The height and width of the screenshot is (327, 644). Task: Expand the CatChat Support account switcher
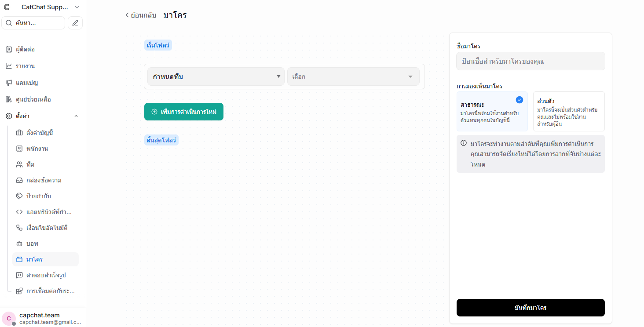click(77, 7)
